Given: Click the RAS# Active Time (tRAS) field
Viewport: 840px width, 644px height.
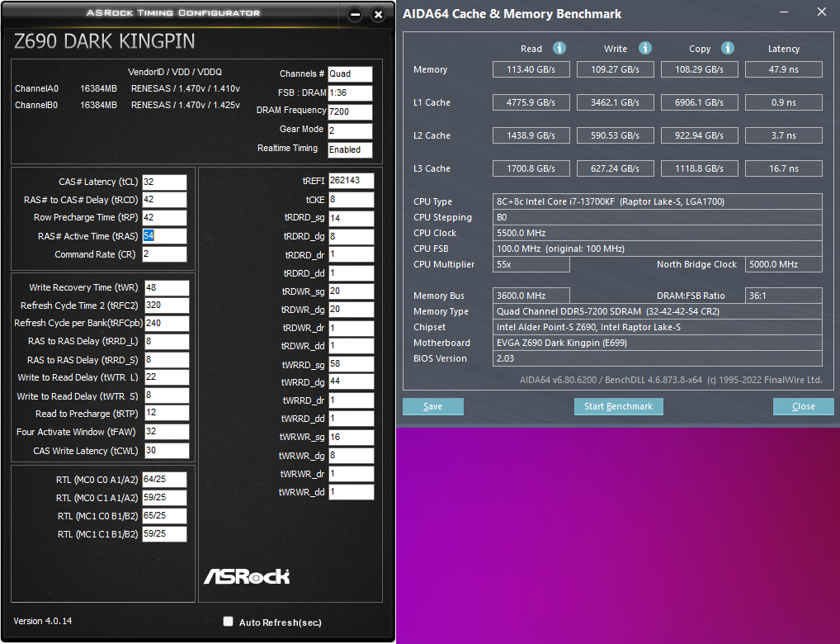Looking at the screenshot, I should click(x=164, y=236).
